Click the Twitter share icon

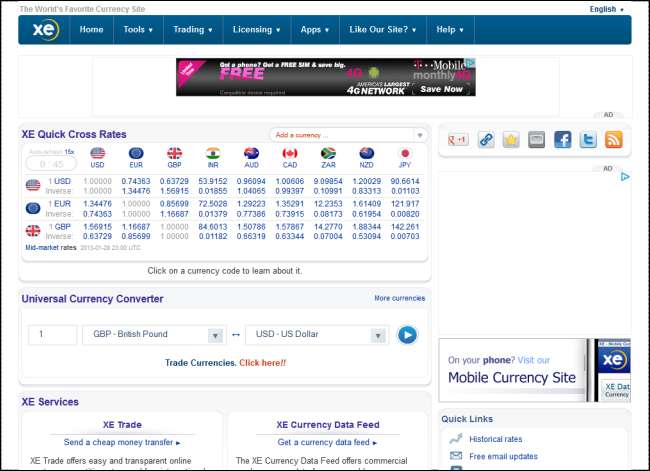tap(588, 140)
